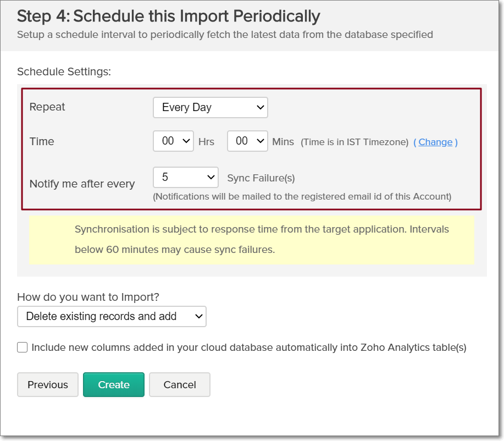Click the "Repeat" field label
504x441 pixels.
47,107
